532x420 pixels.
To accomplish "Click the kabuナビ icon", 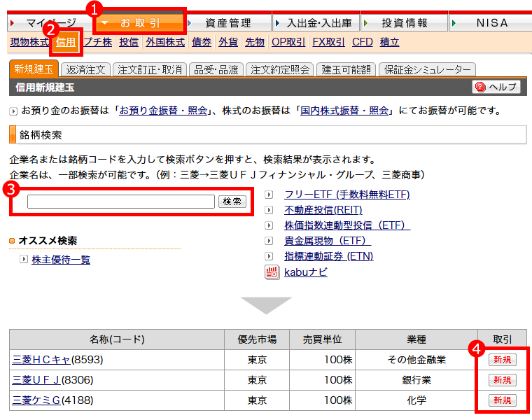I will click(x=272, y=272).
